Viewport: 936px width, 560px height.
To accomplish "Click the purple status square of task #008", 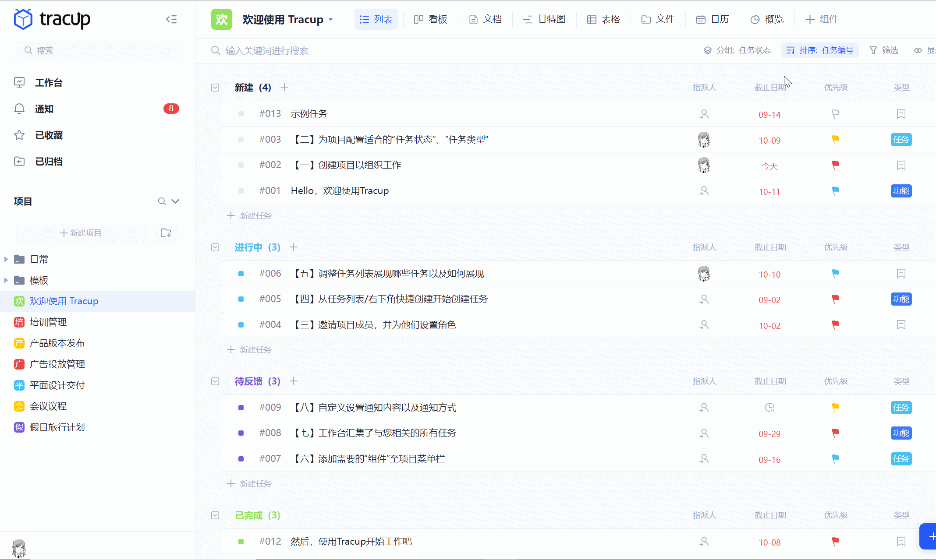I will pos(241,433).
